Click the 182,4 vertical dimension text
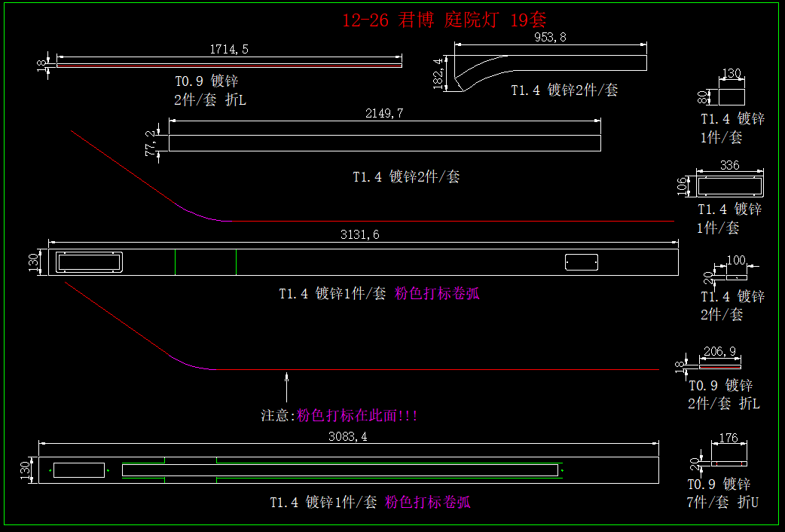 (x=438, y=73)
